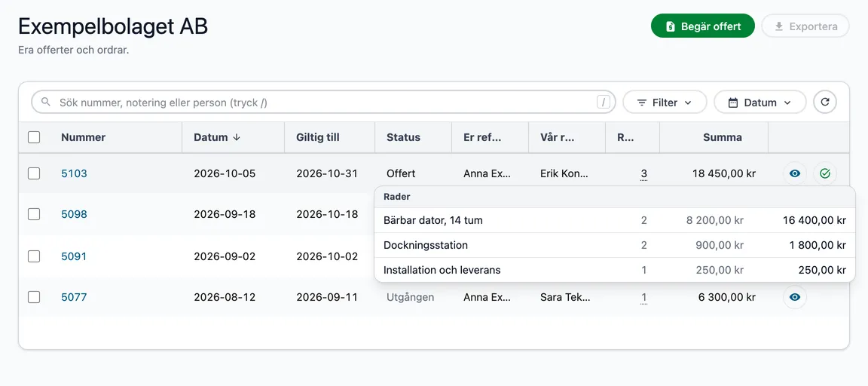Click valid-until date 2026-10-02
Screen dimensions: 868x386
(x=327, y=256)
